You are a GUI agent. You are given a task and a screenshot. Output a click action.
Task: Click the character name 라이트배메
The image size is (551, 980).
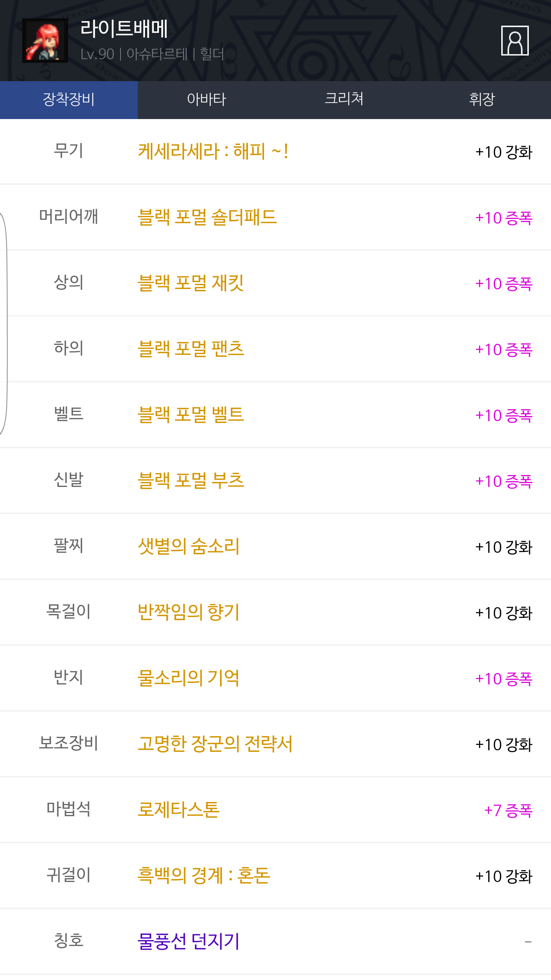pyautogui.click(x=124, y=29)
